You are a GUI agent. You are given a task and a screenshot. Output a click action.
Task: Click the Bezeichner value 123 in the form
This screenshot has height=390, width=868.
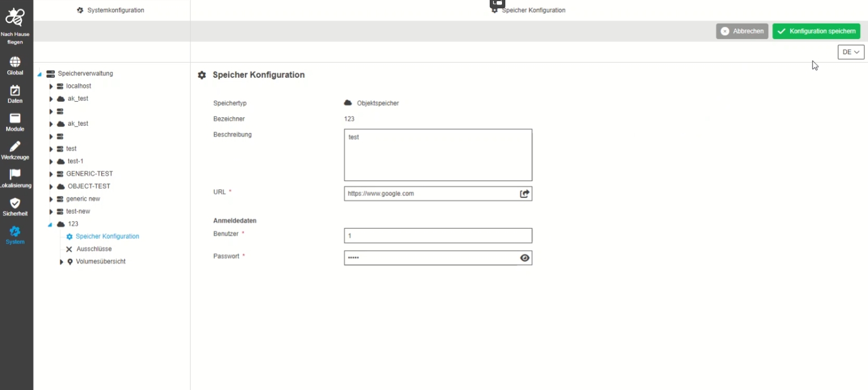point(349,119)
